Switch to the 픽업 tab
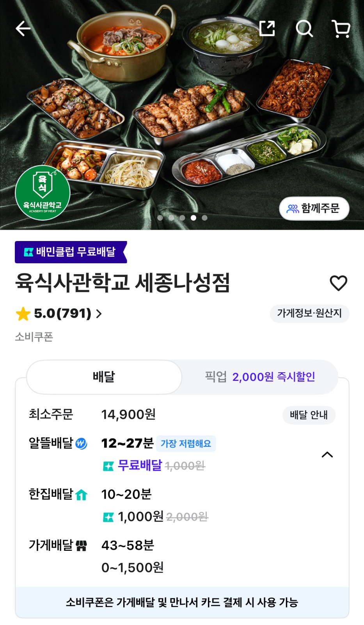The width and height of the screenshot is (364, 625). coord(260,377)
